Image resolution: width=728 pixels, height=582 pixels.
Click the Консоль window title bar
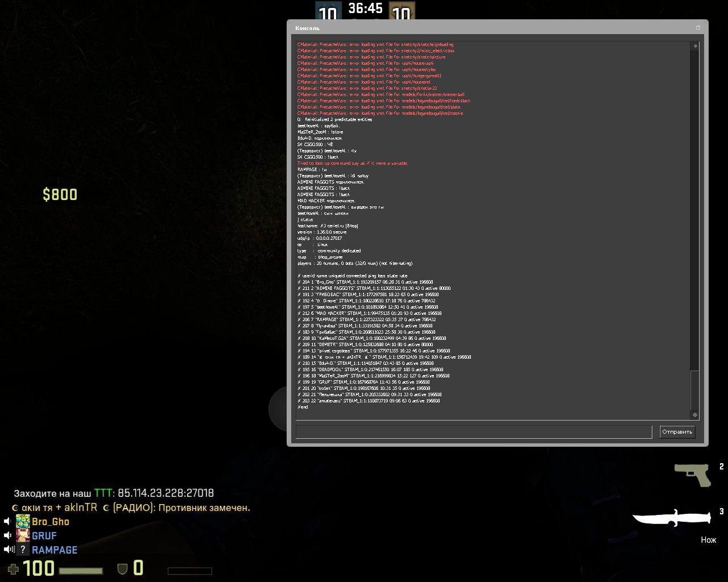pyautogui.click(x=489, y=28)
